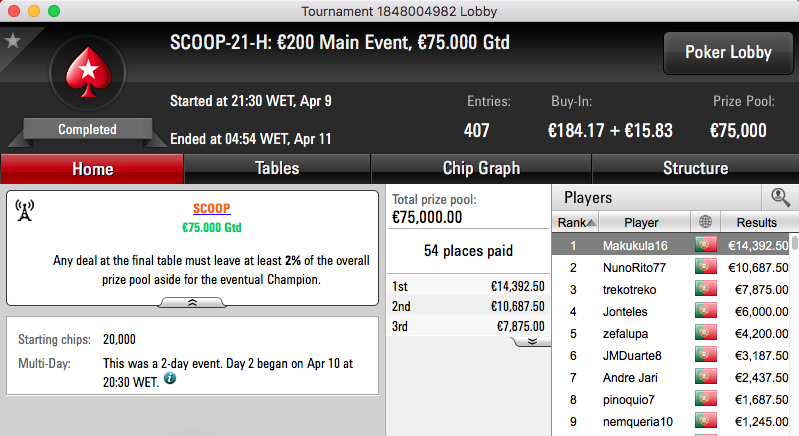Click the favorite star icon
The image size is (799, 436).
tap(13, 40)
